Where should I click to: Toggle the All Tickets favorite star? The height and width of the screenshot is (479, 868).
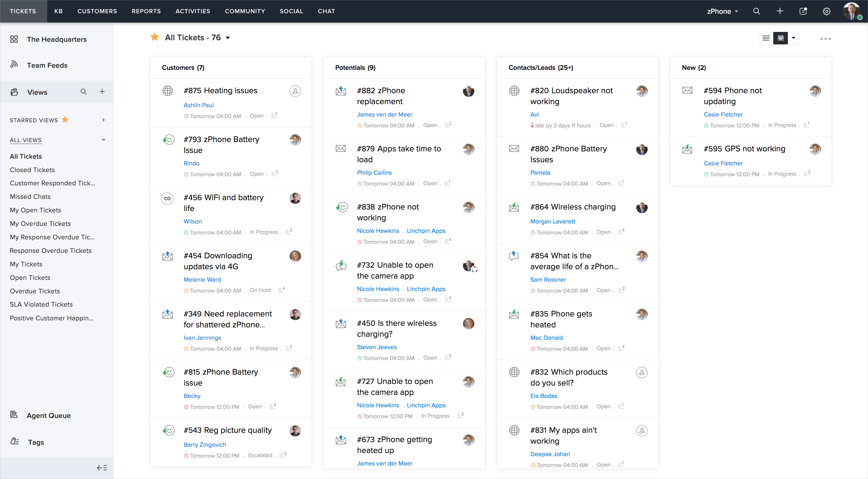click(155, 37)
